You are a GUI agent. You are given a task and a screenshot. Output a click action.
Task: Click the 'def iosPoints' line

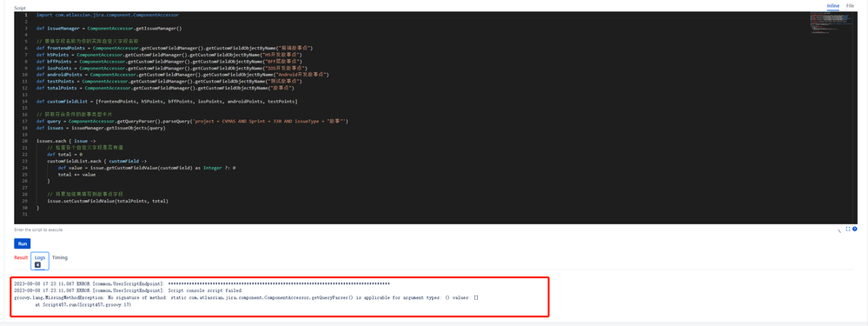click(x=172, y=68)
